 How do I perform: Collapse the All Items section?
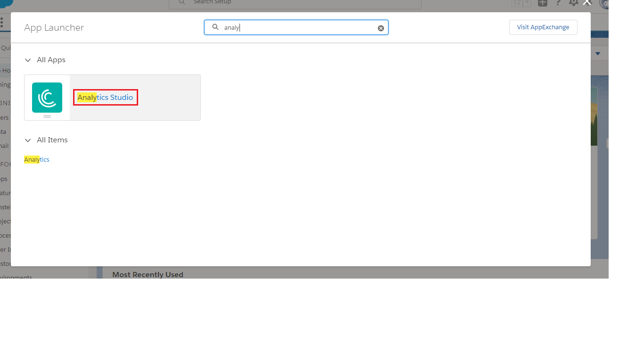click(28, 140)
